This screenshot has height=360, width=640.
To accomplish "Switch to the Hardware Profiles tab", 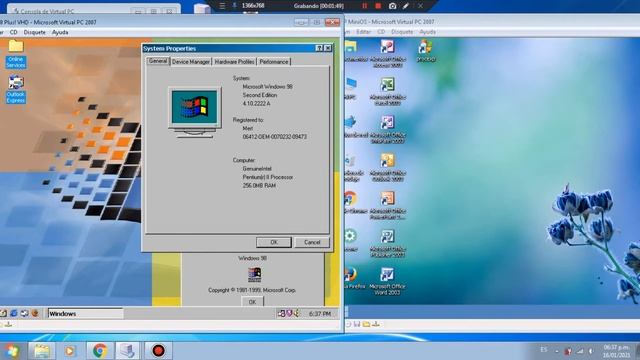I will click(234, 62).
